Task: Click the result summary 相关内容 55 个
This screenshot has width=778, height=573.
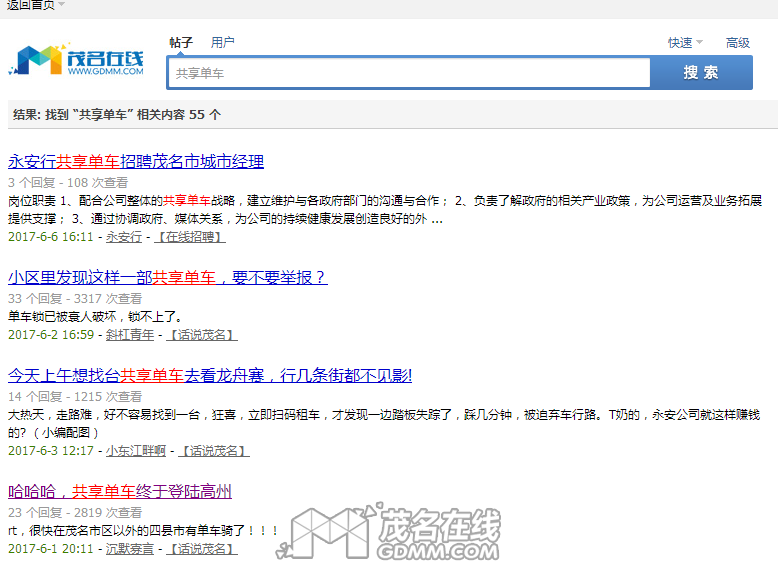Action: point(179,115)
